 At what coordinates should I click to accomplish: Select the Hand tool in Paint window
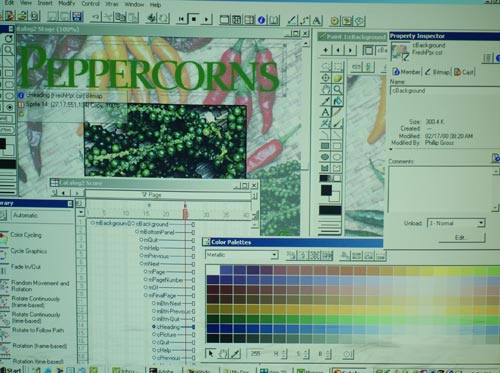(x=326, y=89)
